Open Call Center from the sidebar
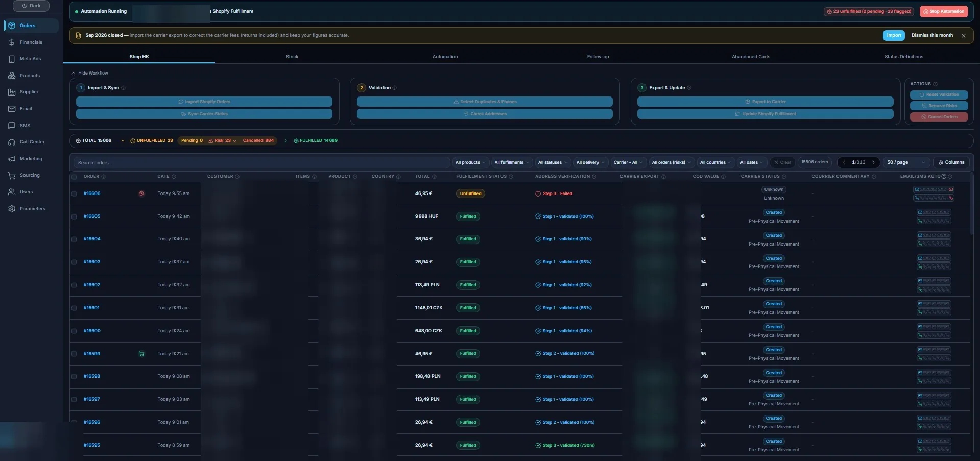980x461 pixels. 31,142
